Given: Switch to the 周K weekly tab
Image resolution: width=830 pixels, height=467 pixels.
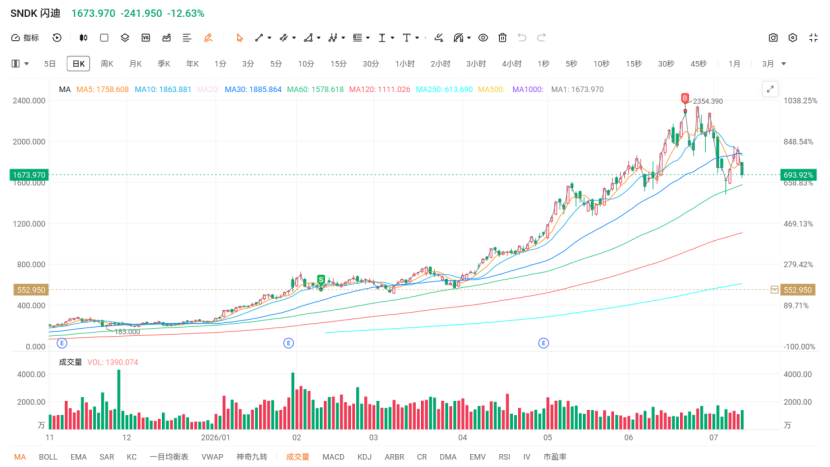Looking at the screenshot, I should click(107, 64).
